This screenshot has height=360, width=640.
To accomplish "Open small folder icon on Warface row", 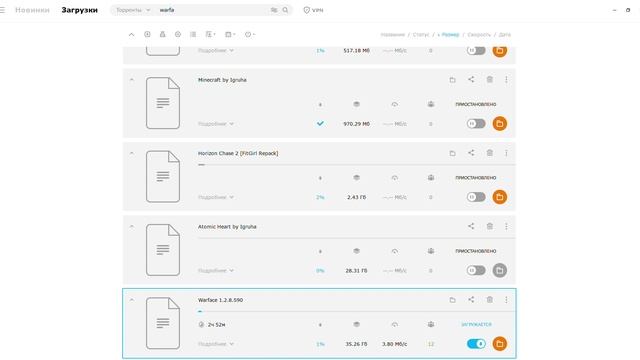I will 452,300.
